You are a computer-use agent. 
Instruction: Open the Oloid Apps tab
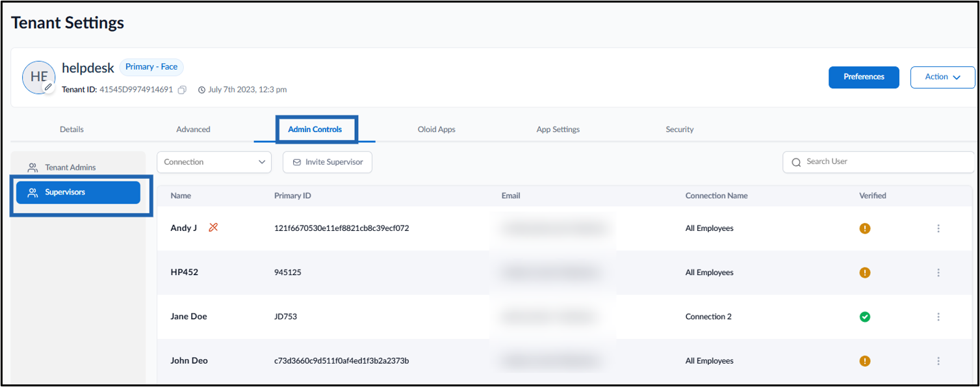[x=437, y=129]
